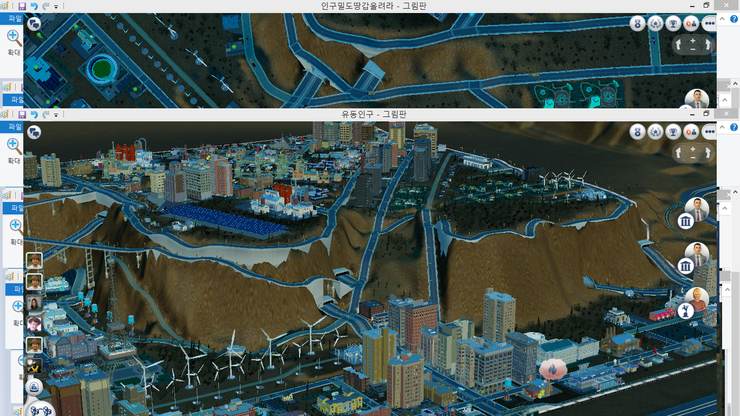740x416 pixels.
Task: Click second bank building icon in 유동인구 image
Action: click(685, 266)
